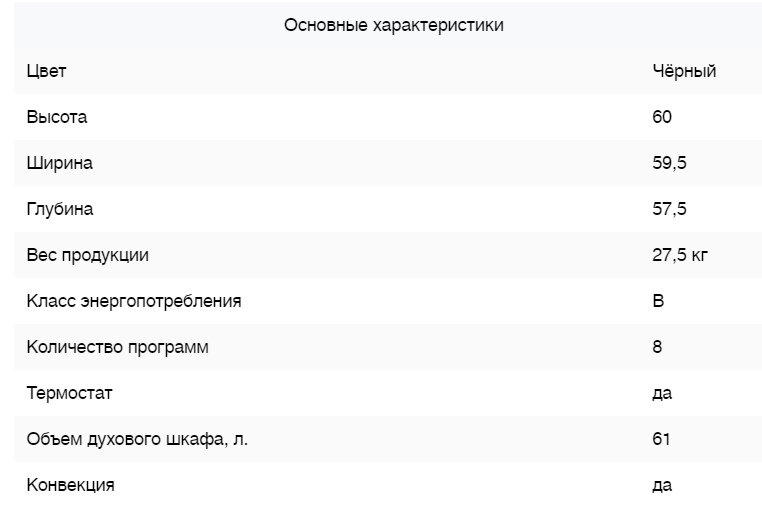Click the 'Термостат' row label
The width and height of the screenshot is (762, 506).
click(x=69, y=393)
